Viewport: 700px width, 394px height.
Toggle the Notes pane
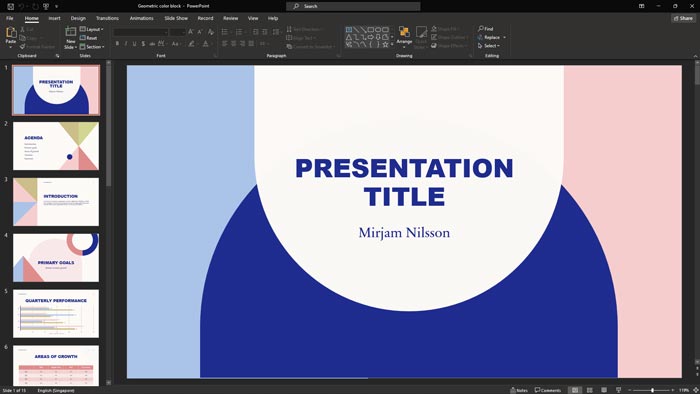click(x=519, y=390)
